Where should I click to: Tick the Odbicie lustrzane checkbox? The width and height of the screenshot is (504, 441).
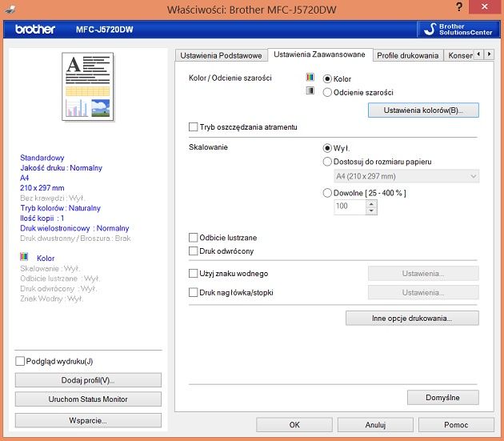coord(193,238)
